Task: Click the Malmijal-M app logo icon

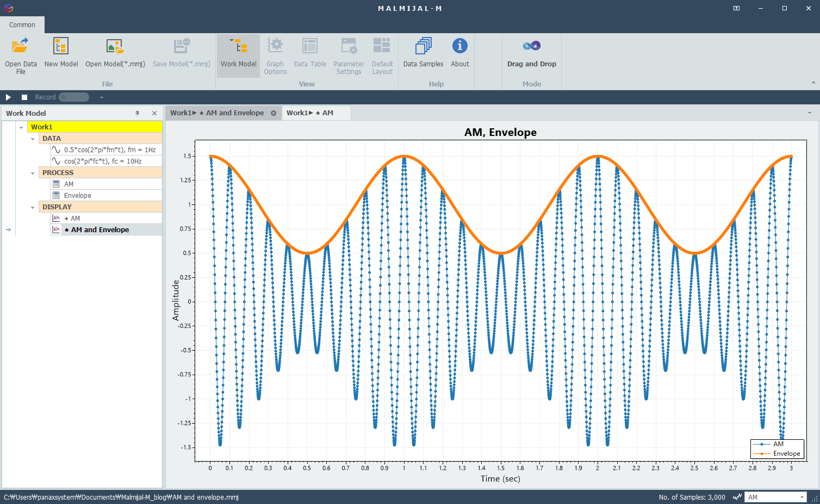Action: (8, 8)
